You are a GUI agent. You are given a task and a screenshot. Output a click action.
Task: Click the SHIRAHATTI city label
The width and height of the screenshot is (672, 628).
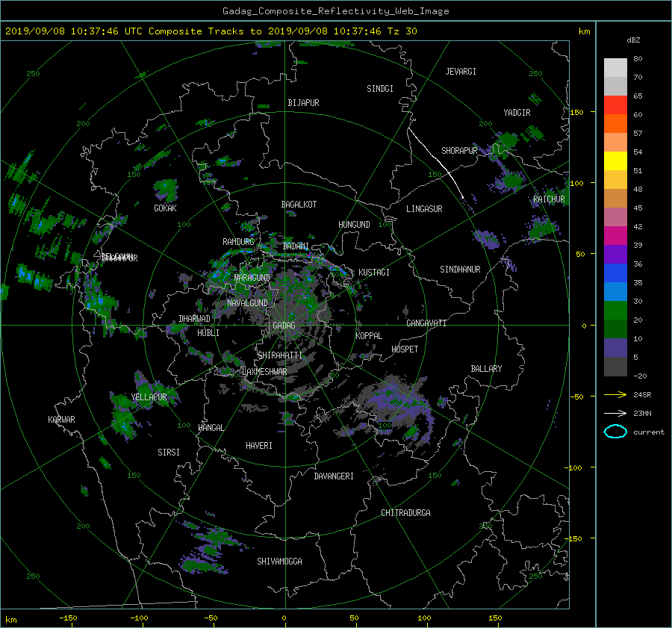point(280,355)
